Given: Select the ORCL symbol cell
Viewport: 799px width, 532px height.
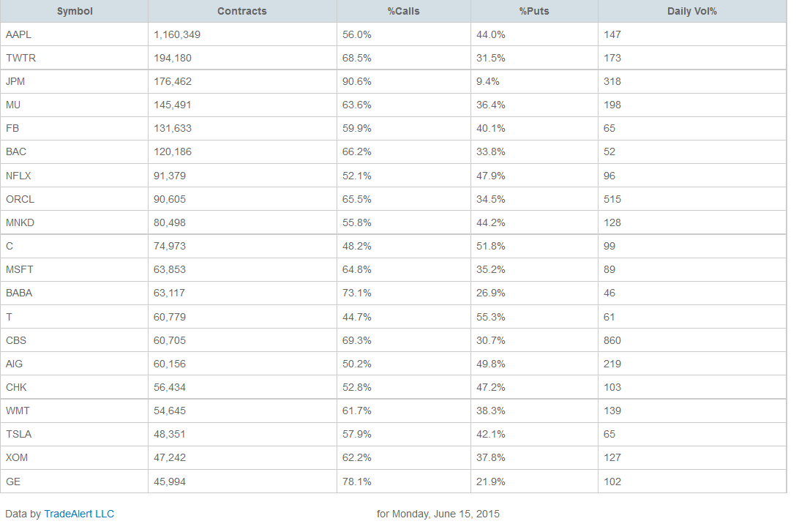Looking at the screenshot, I should pos(20,199).
